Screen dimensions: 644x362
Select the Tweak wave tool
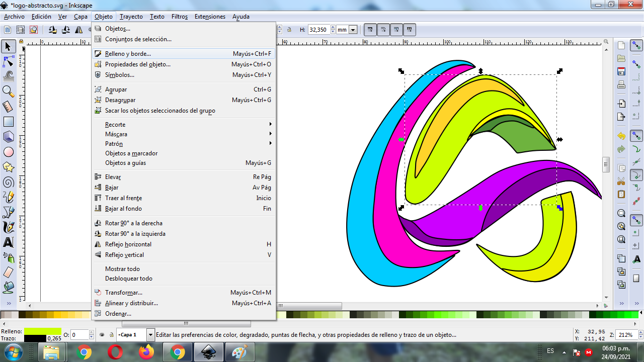coord(8,76)
